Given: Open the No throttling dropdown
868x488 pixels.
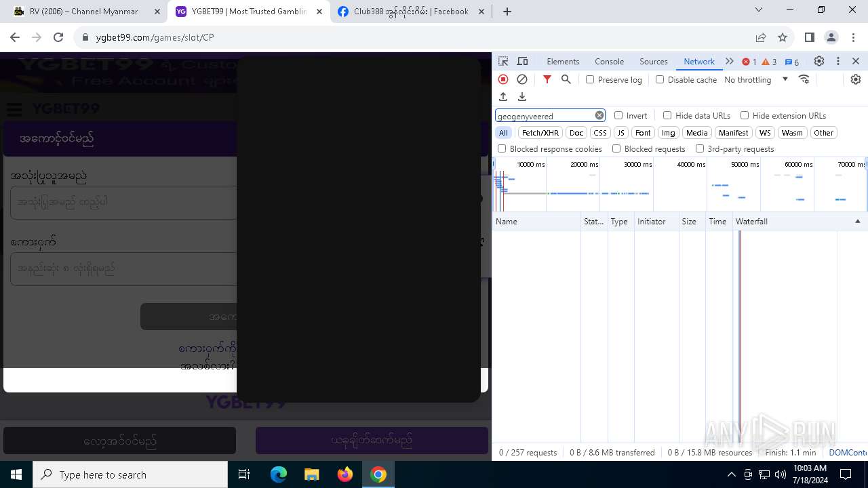Looking at the screenshot, I should coord(756,79).
